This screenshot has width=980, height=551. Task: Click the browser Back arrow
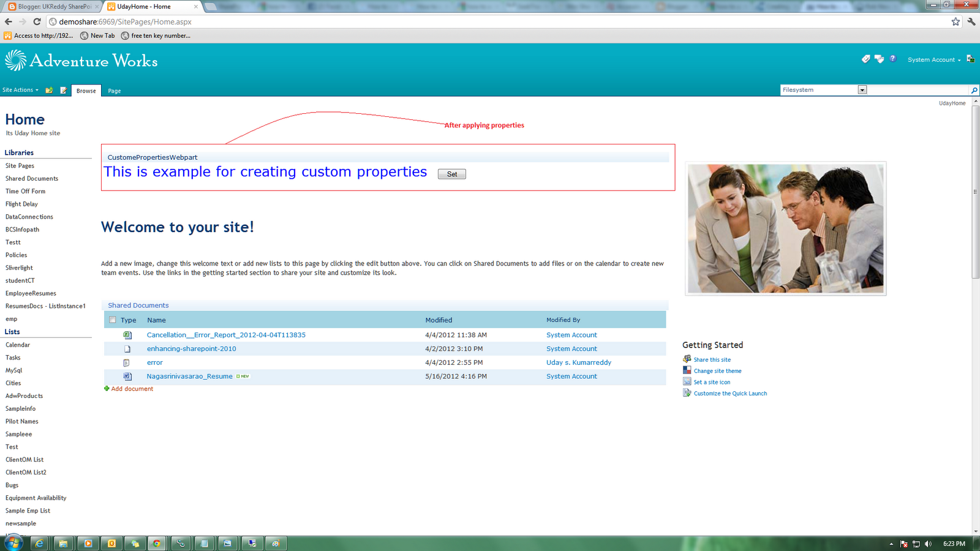click(x=8, y=21)
